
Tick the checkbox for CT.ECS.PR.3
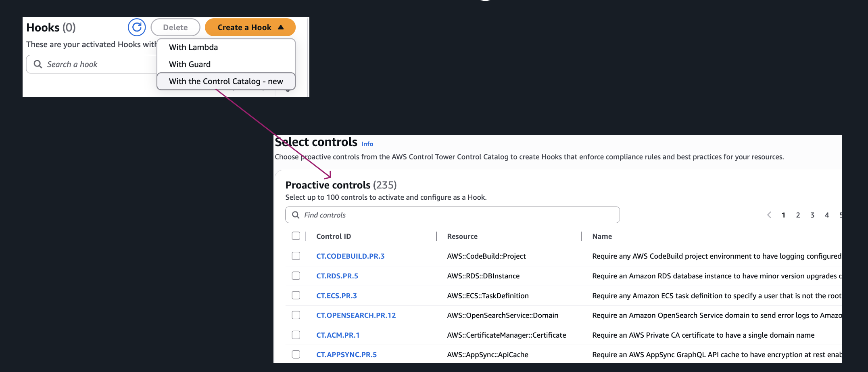click(x=296, y=296)
